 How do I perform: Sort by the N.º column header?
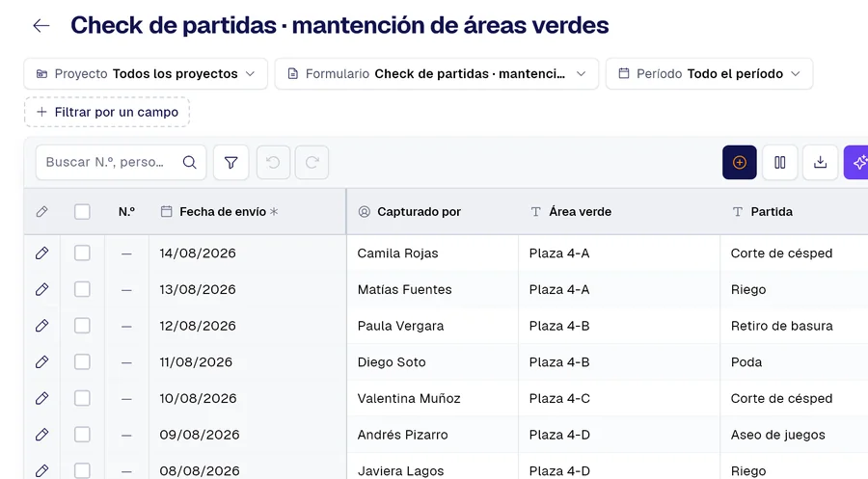point(126,212)
